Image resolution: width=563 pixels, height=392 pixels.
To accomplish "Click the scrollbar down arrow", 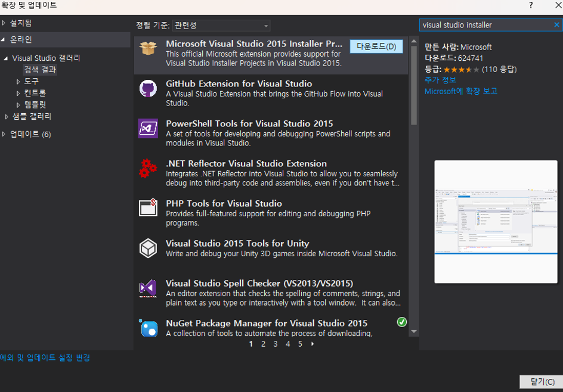I will coord(414,331).
